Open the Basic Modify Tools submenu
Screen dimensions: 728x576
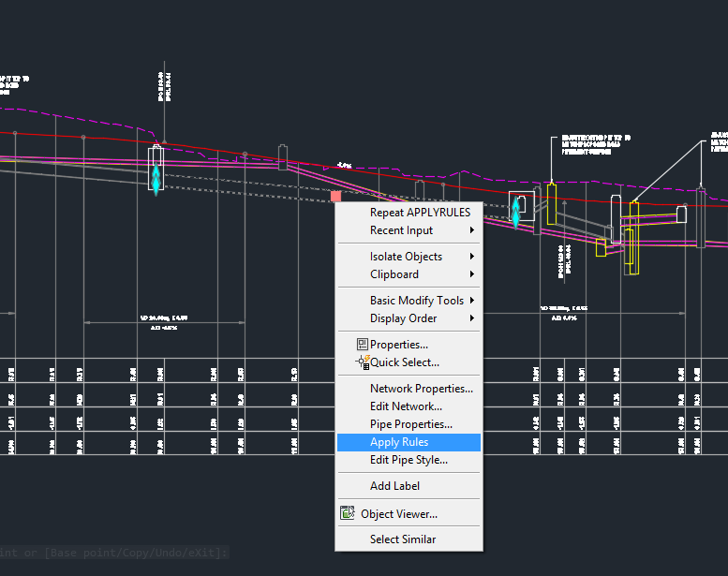coord(409,301)
